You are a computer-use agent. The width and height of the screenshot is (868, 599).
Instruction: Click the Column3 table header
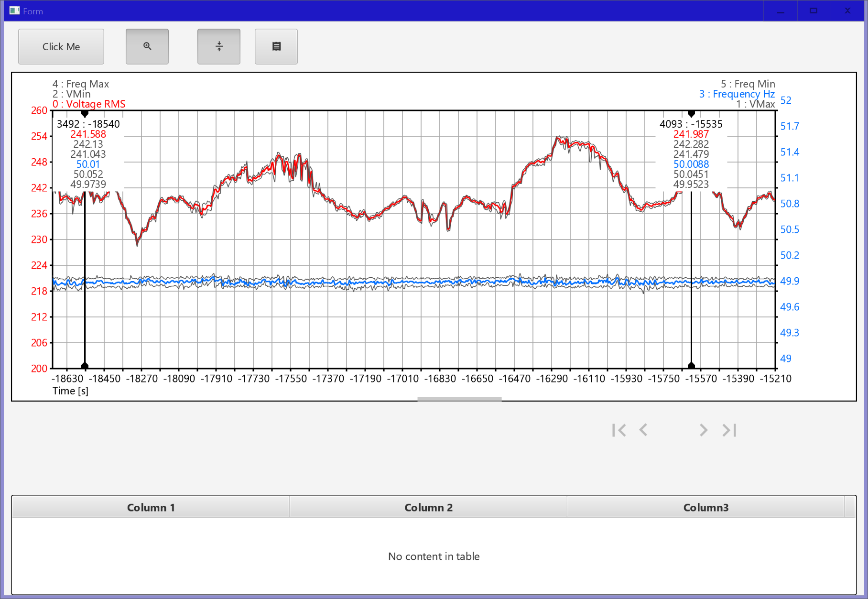(706, 507)
